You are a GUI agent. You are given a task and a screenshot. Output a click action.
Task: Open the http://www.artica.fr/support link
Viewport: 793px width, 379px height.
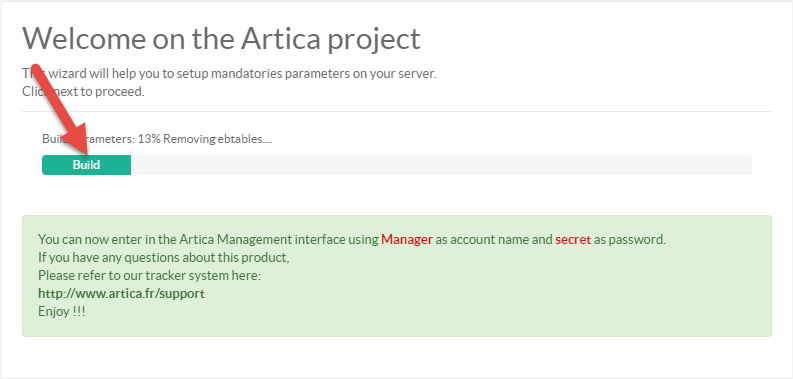click(x=121, y=293)
